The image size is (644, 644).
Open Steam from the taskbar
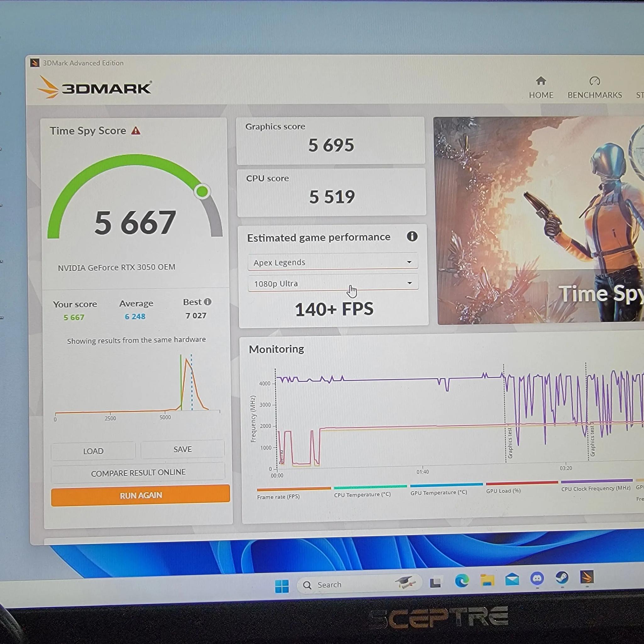(562, 577)
